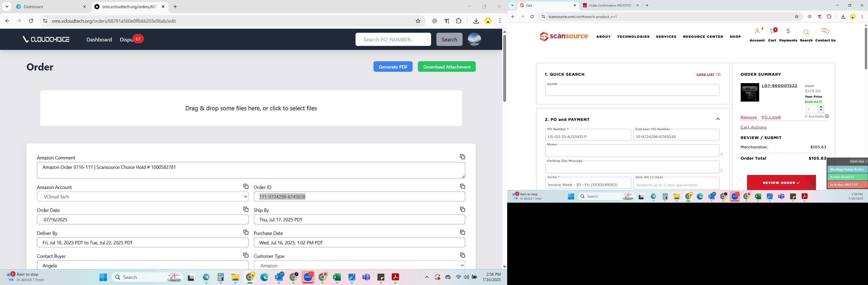Open Chrome menu in the OMS window
Image resolution: width=868 pixels, height=285 pixels.
tap(500, 21)
